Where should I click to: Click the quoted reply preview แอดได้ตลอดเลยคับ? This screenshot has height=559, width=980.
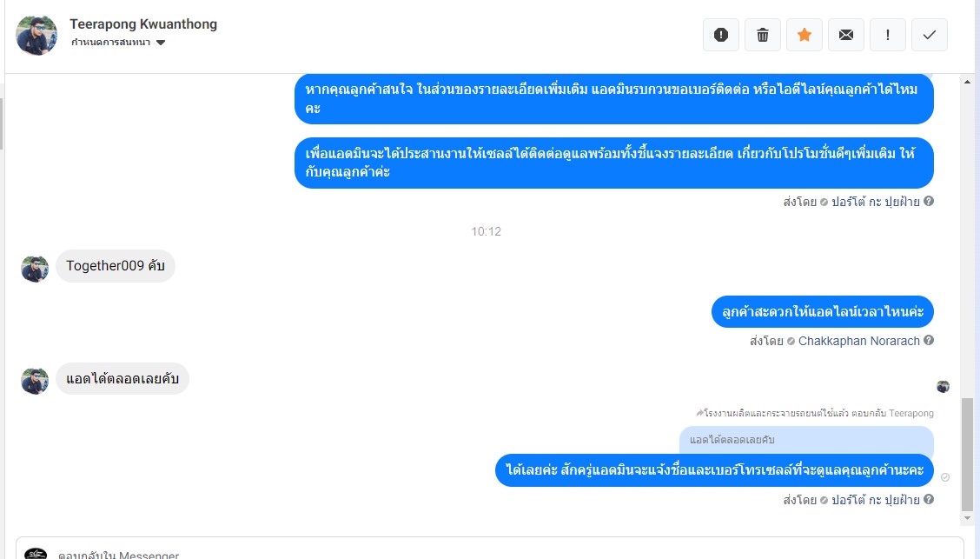806,440
